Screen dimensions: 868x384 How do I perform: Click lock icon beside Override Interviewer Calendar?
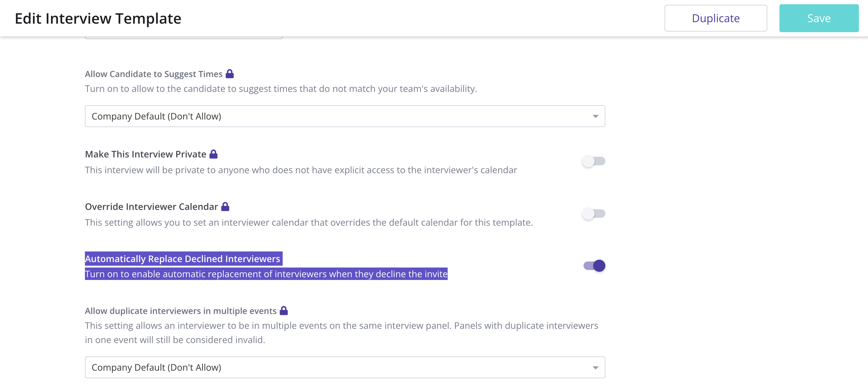(225, 207)
